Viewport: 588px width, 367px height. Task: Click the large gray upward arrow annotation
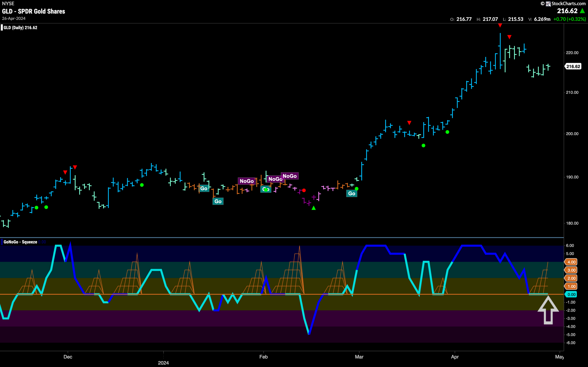pos(548,311)
